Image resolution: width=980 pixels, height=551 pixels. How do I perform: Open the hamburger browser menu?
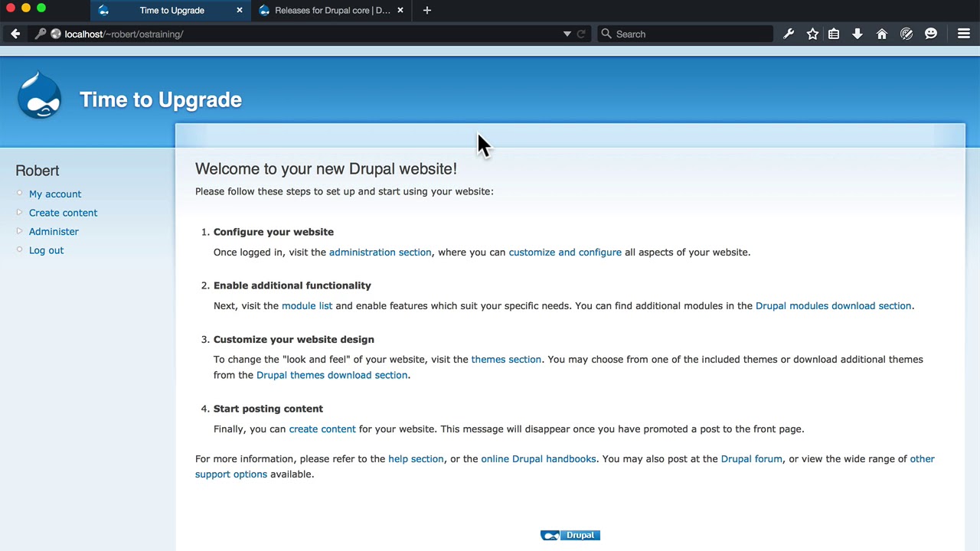964,34
